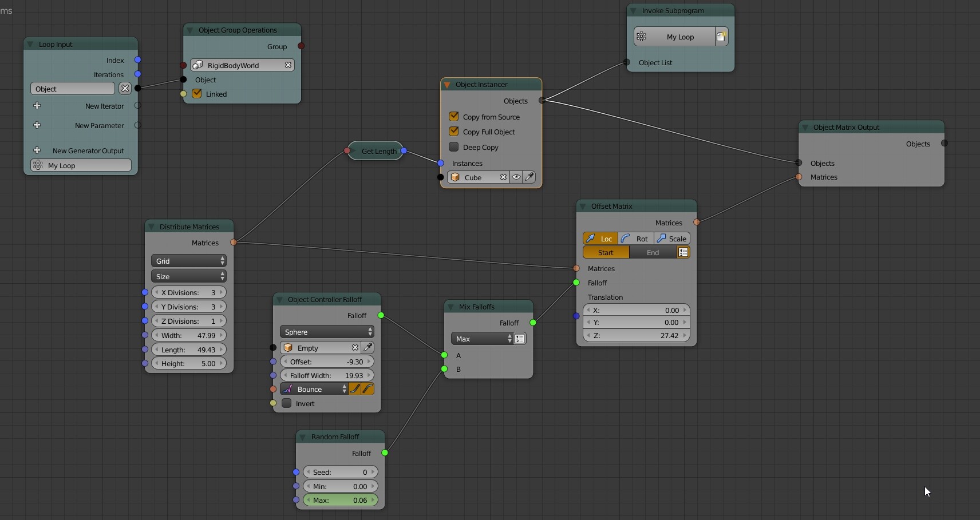
Task: Click the Translation Z value 27.42 field
Action: click(x=636, y=335)
